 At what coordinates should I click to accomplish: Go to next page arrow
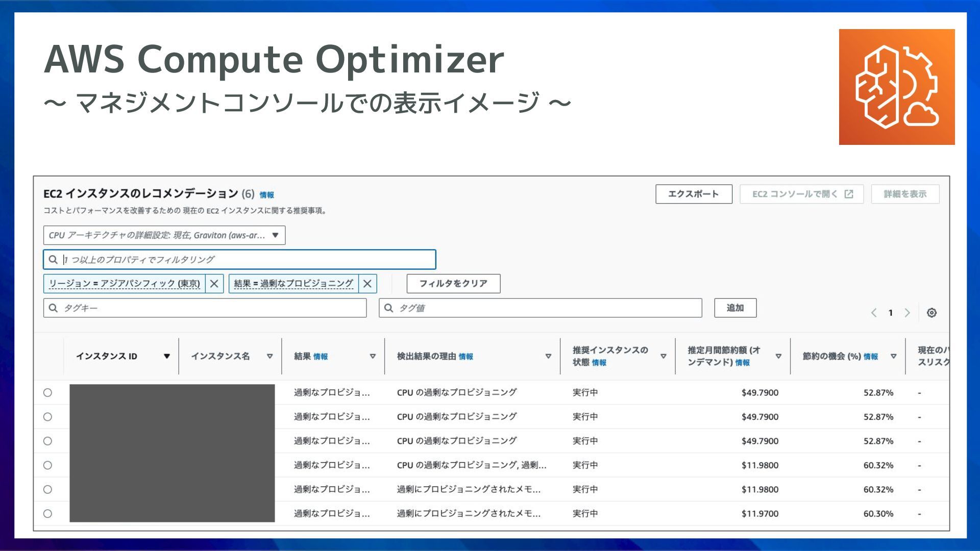(x=907, y=313)
